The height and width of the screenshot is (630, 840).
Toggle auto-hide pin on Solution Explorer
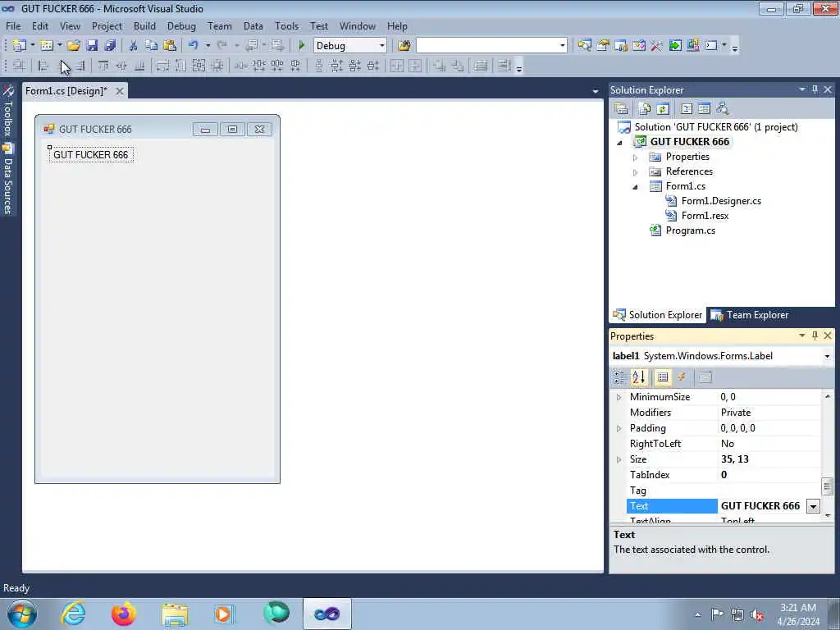(x=815, y=89)
